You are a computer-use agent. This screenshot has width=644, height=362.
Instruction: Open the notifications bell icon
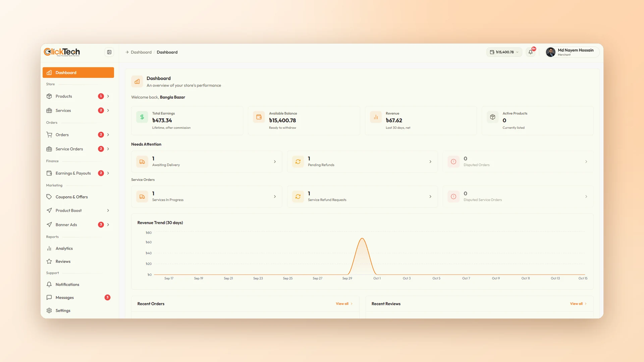[531, 52]
